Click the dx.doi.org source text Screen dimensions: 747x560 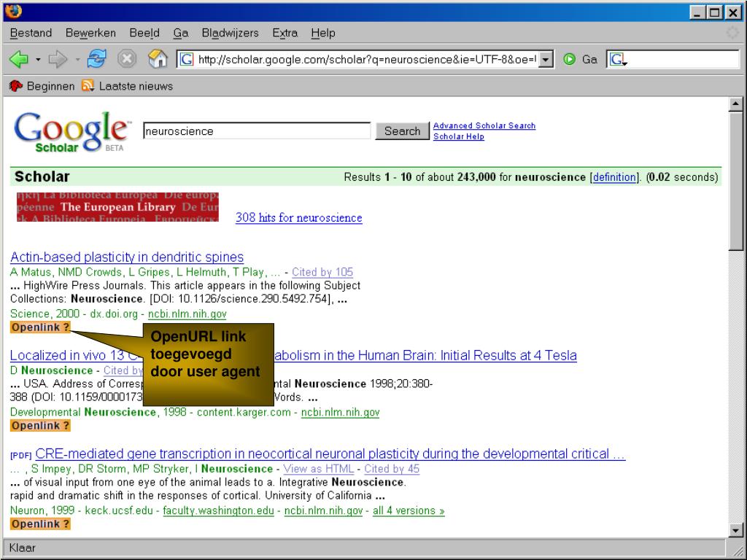[x=114, y=314]
